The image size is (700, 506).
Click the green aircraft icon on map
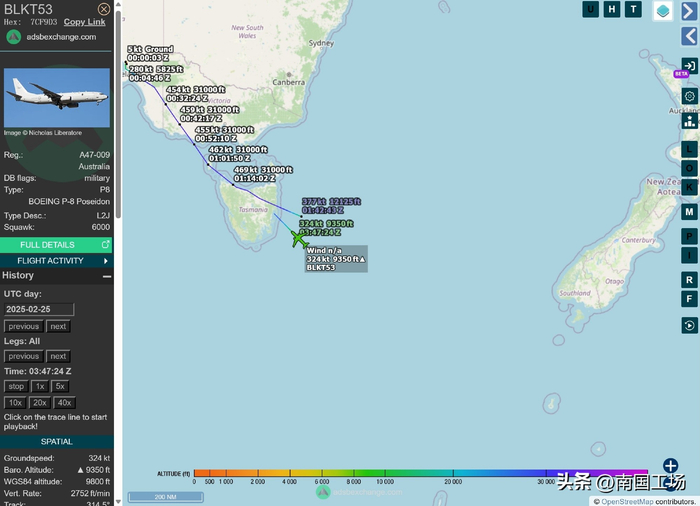click(x=299, y=239)
